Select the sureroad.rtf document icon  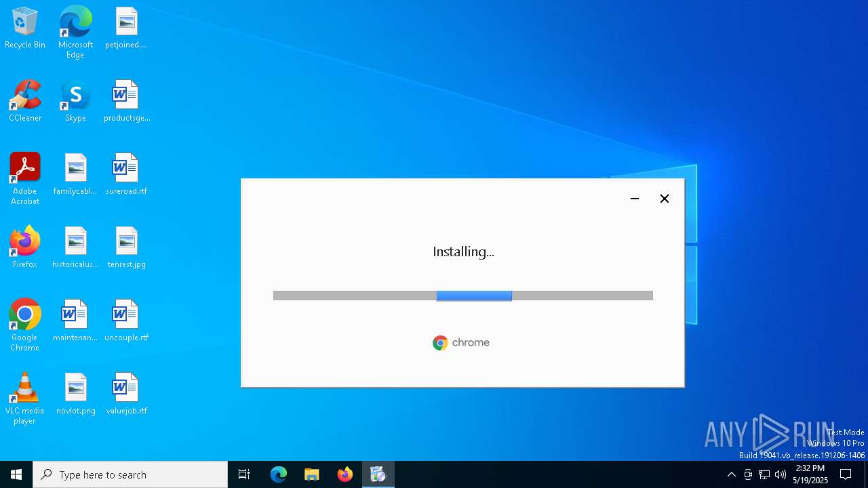pos(126,175)
